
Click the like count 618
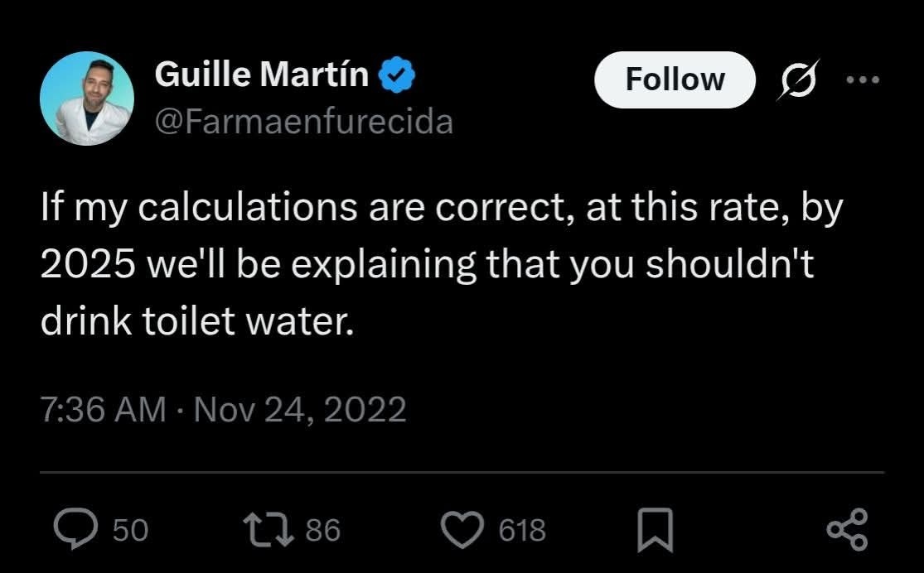click(x=522, y=530)
